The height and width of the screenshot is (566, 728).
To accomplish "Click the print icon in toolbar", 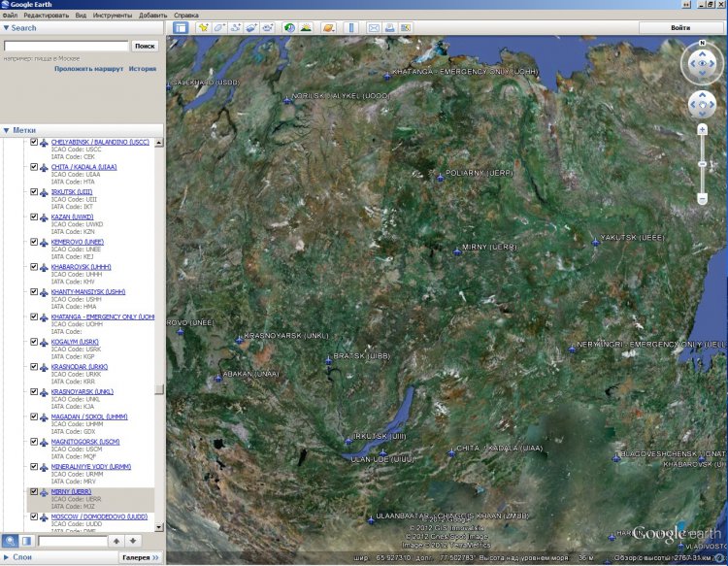I will 389,28.
